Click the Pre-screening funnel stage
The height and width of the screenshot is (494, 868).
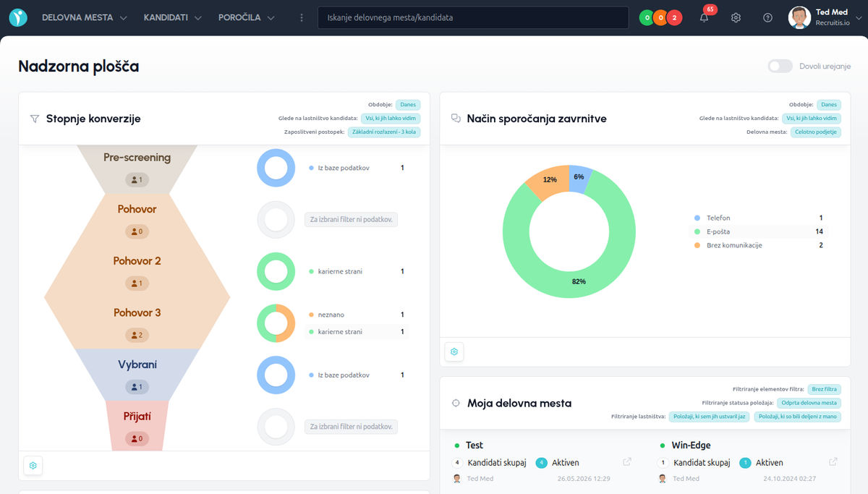[x=137, y=169]
